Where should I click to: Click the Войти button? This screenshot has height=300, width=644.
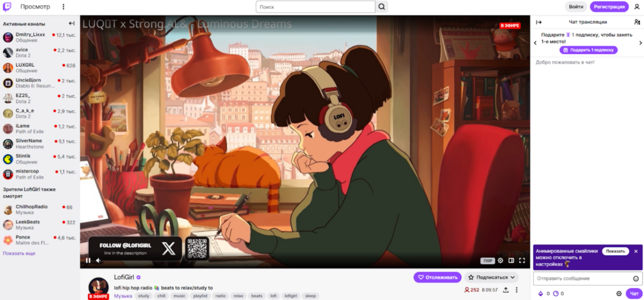click(576, 6)
